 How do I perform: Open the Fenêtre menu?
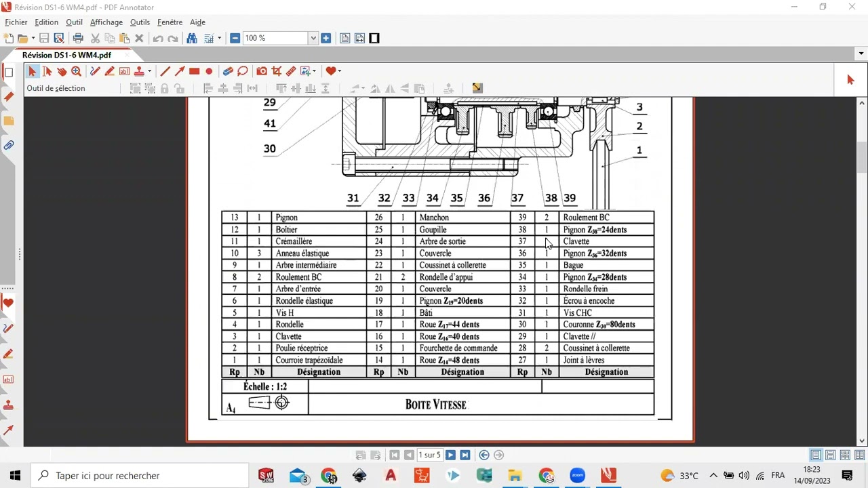(170, 22)
